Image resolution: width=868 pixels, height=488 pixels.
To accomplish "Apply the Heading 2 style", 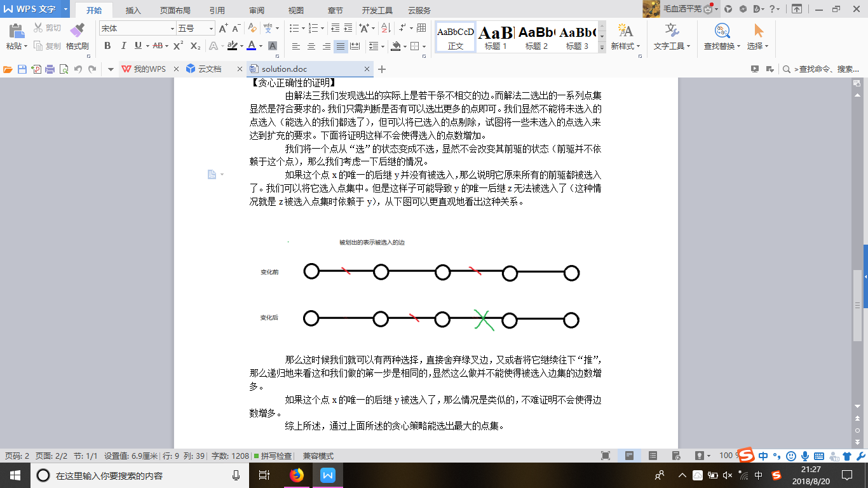I will (x=536, y=37).
